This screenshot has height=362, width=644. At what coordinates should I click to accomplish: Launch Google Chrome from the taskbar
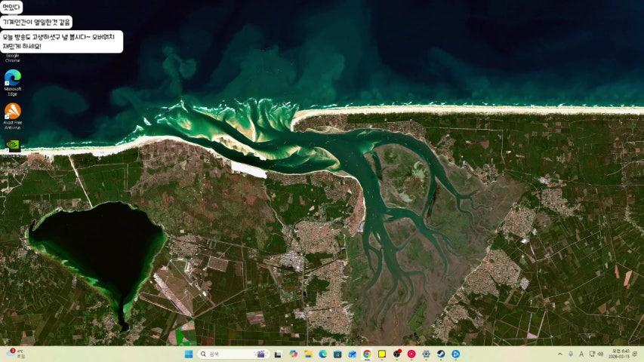click(x=367, y=354)
